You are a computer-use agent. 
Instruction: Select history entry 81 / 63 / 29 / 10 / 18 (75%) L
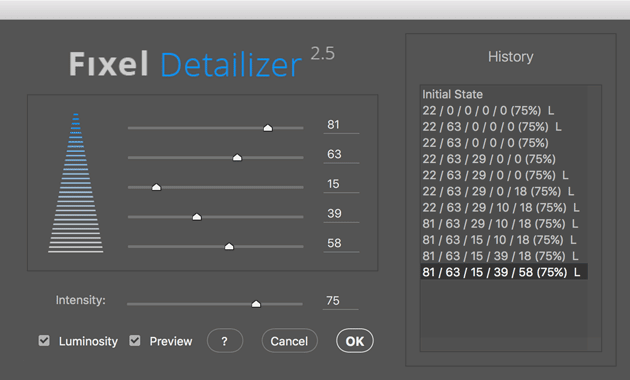tap(504, 224)
